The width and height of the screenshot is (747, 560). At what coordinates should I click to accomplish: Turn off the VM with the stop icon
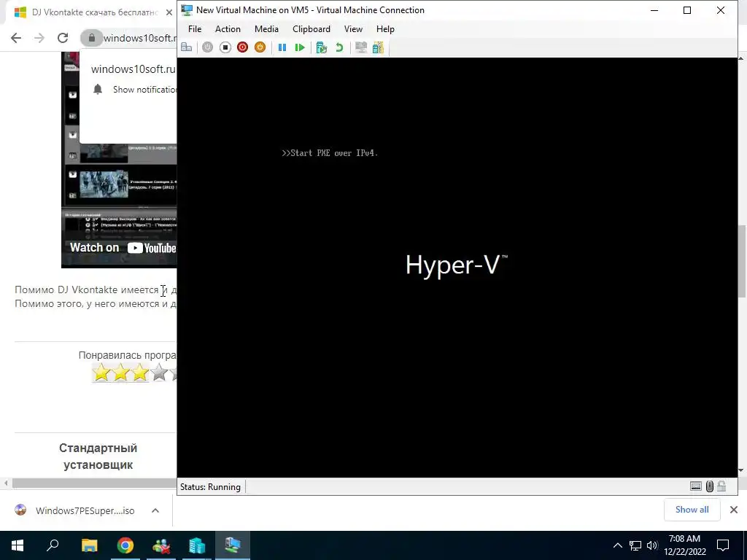[225, 47]
